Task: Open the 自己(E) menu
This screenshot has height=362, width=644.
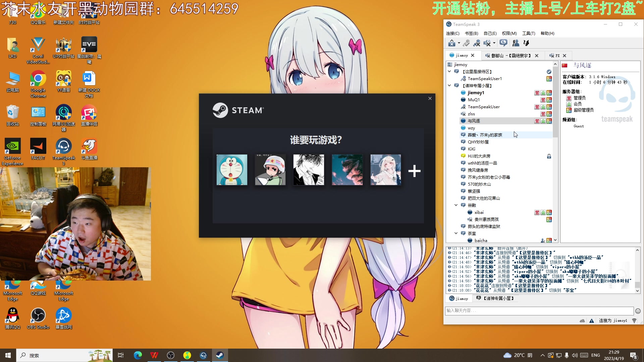Action: pyautogui.click(x=490, y=33)
